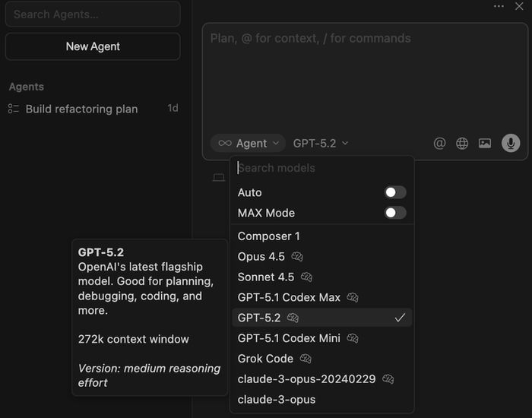532x418 pixels.
Task: Enable the MAX Mode switch
Action: pos(395,213)
